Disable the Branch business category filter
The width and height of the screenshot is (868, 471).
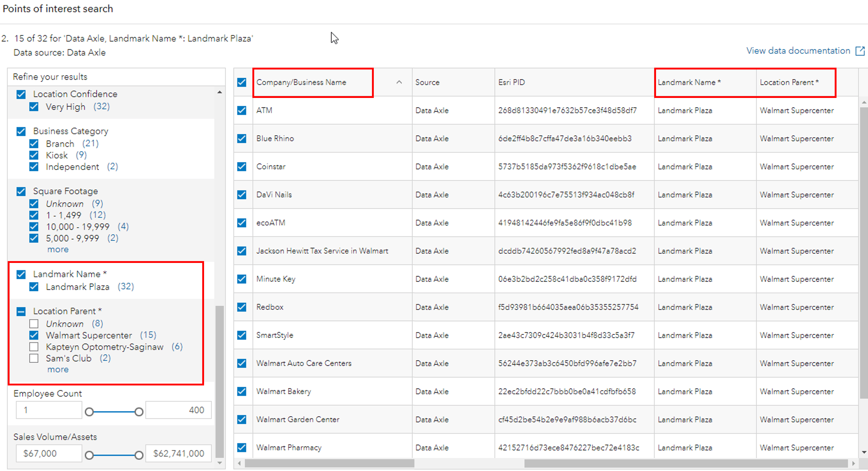(x=34, y=143)
